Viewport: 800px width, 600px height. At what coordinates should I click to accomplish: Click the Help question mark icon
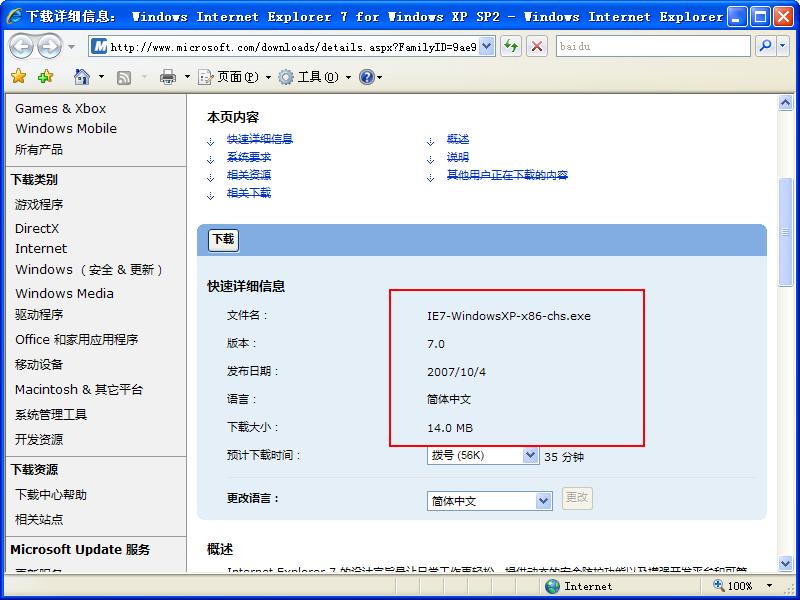[367, 77]
